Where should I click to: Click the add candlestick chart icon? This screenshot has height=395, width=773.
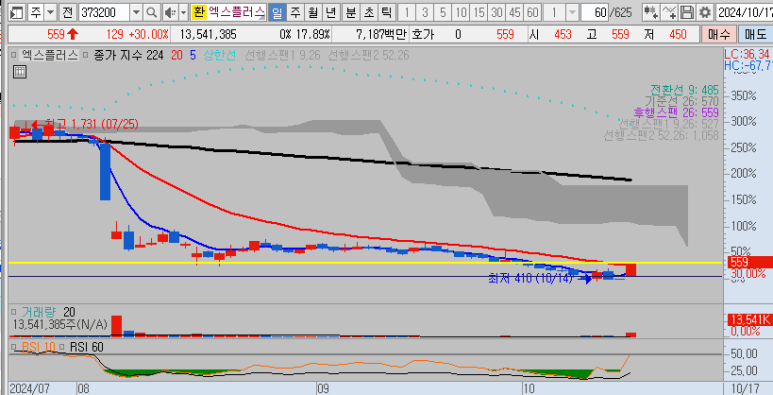[x=651, y=12]
